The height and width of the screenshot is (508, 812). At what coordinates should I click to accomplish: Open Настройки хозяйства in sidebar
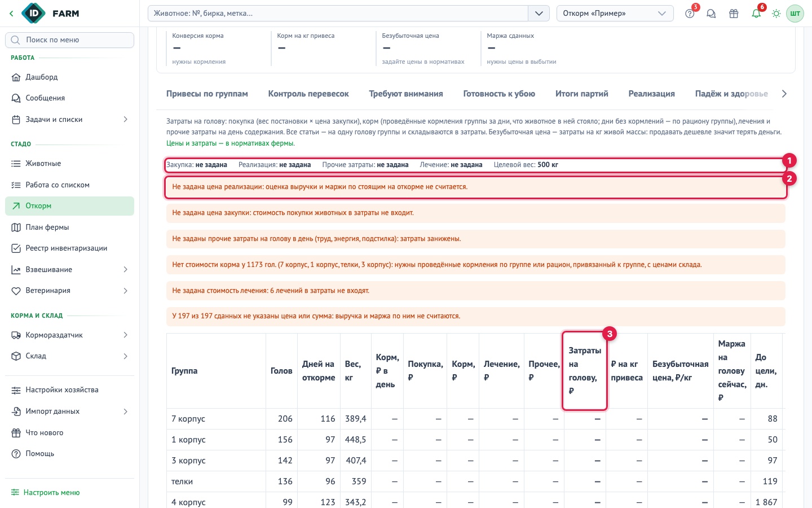[69, 390]
